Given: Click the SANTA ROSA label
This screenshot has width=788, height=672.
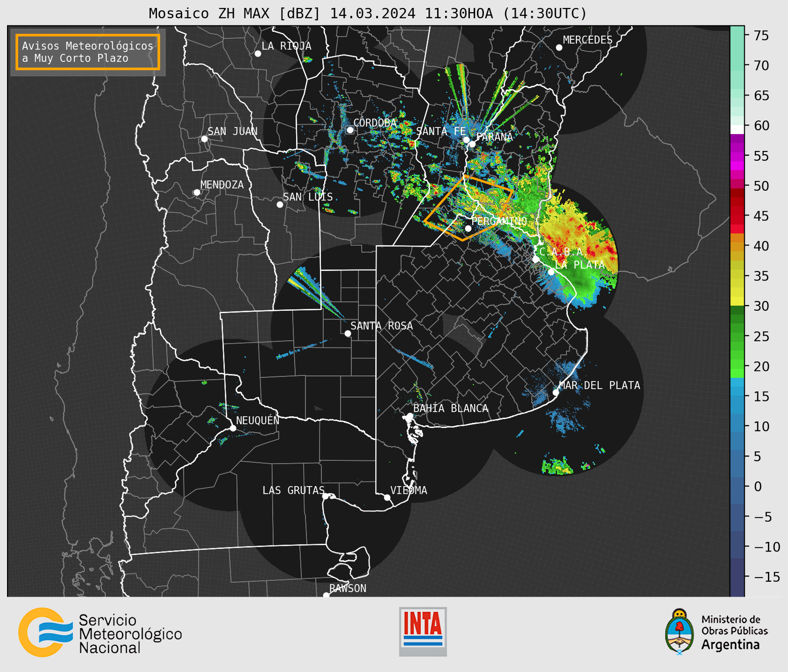Looking at the screenshot, I should pyautogui.click(x=382, y=326).
